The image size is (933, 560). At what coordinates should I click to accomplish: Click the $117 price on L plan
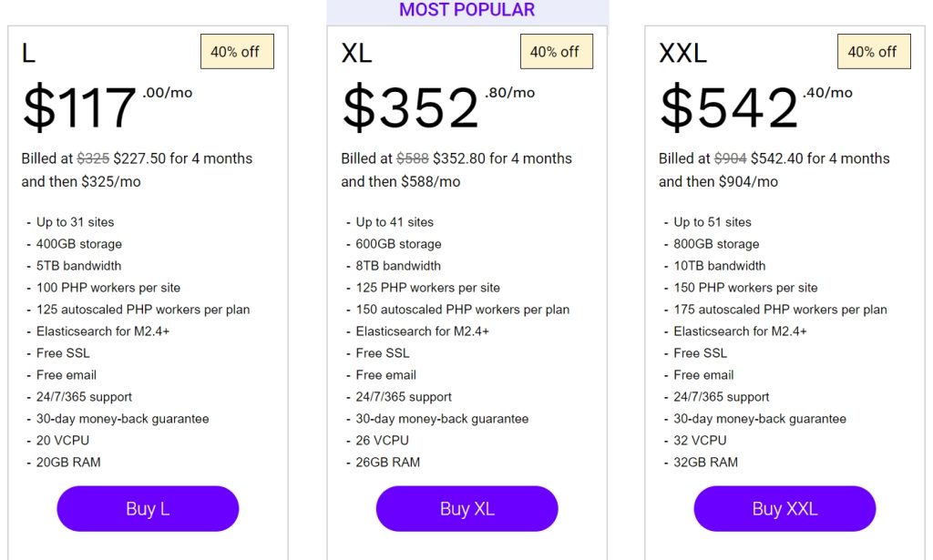[x=79, y=107]
